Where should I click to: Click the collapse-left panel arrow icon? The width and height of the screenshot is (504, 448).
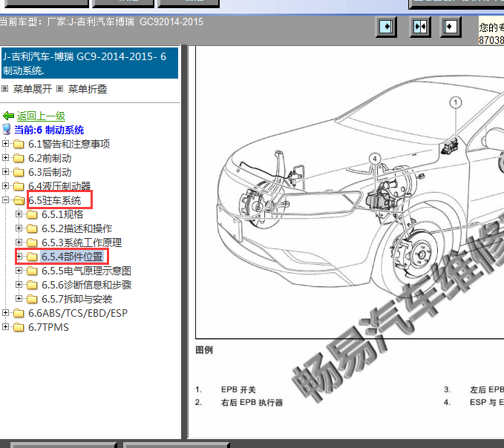click(451, 27)
